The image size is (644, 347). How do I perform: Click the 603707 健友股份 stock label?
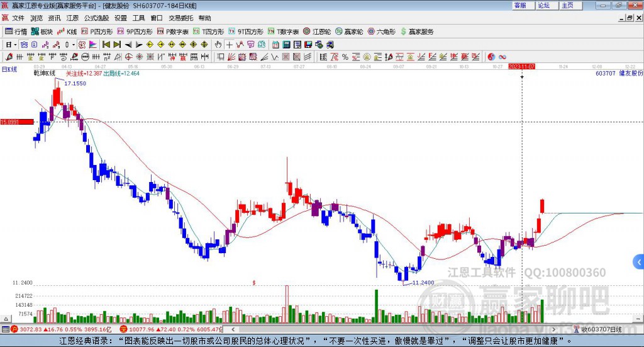pos(619,73)
